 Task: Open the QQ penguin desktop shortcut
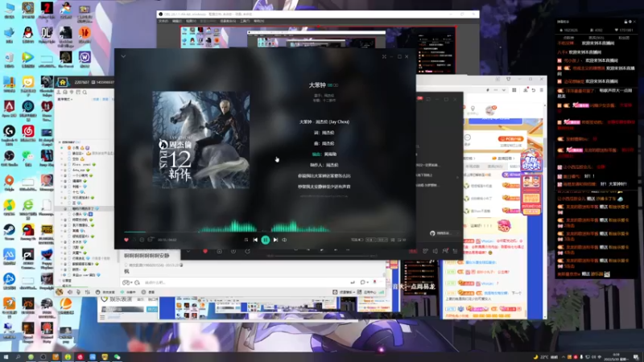click(28, 35)
